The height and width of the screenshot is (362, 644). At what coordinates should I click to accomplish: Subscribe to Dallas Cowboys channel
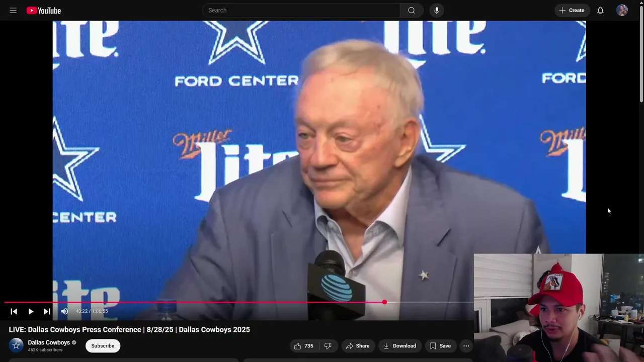103,346
